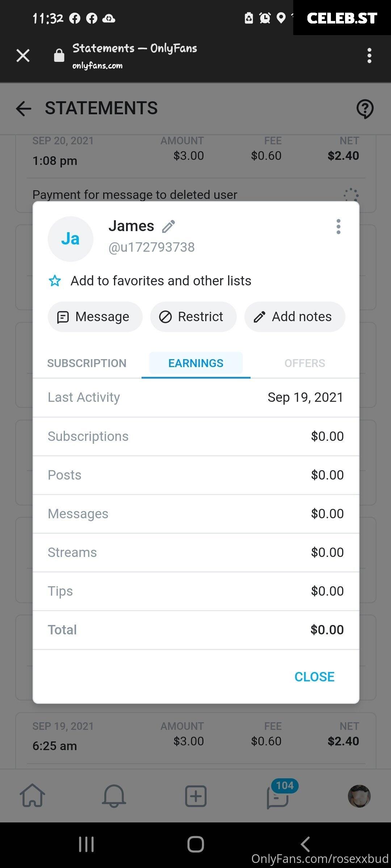Go back using Statements back arrow
Screen dimensions: 391x868
(24, 109)
